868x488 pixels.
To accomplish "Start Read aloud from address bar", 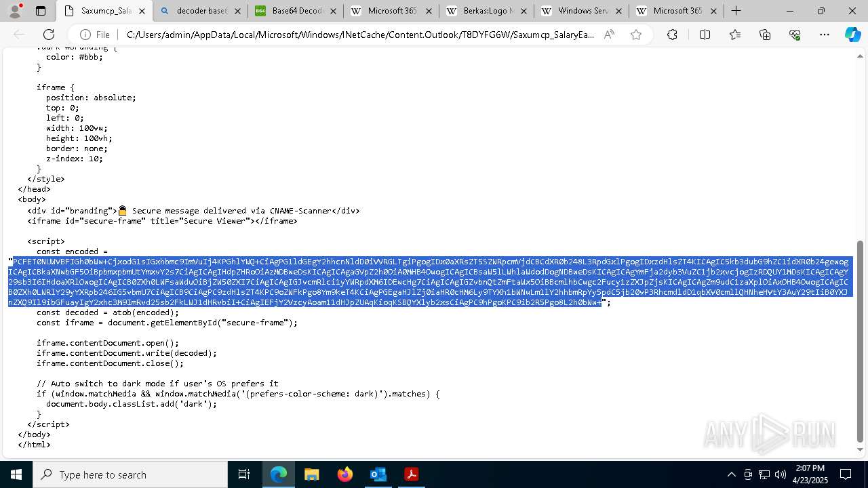I will tap(609, 35).
